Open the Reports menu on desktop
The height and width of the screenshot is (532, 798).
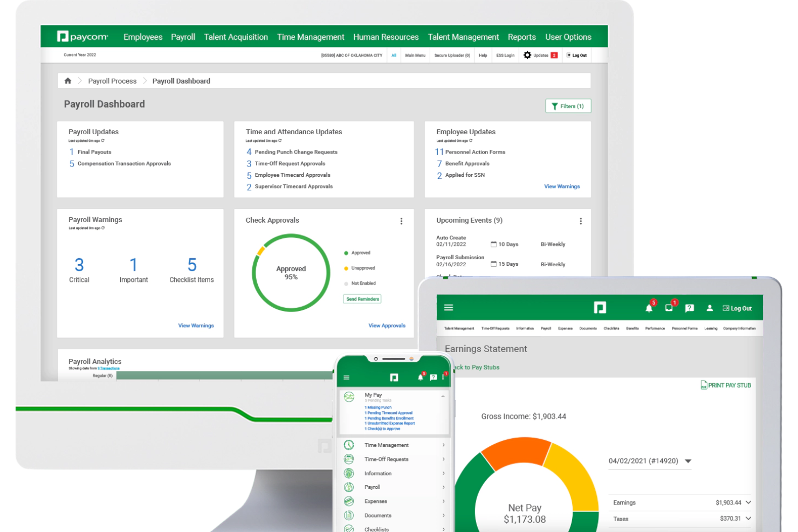(x=522, y=37)
